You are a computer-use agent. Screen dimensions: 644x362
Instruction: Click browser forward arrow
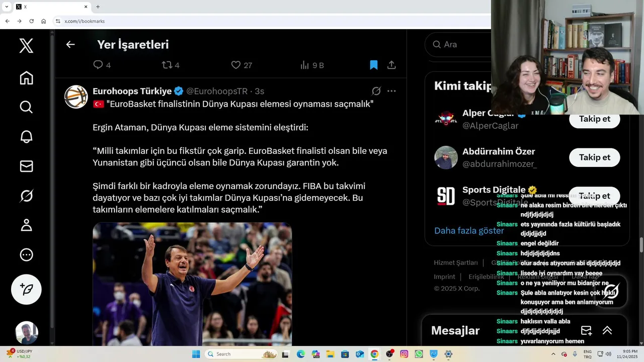(x=19, y=21)
